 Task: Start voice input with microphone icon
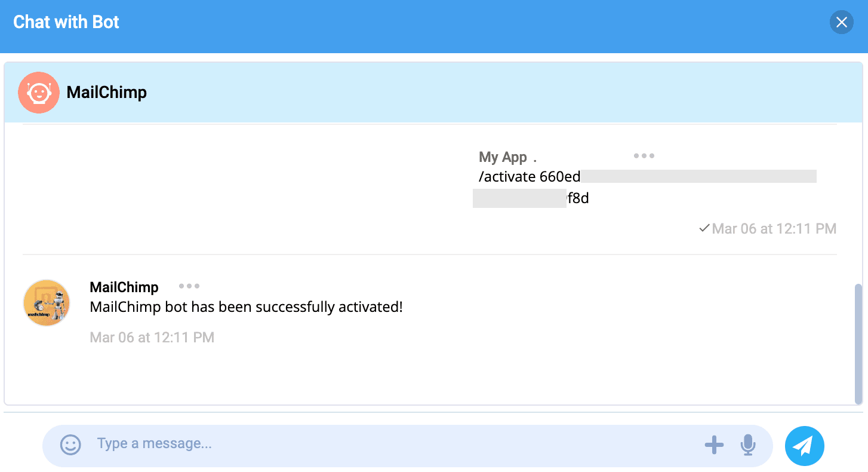(748, 445)
